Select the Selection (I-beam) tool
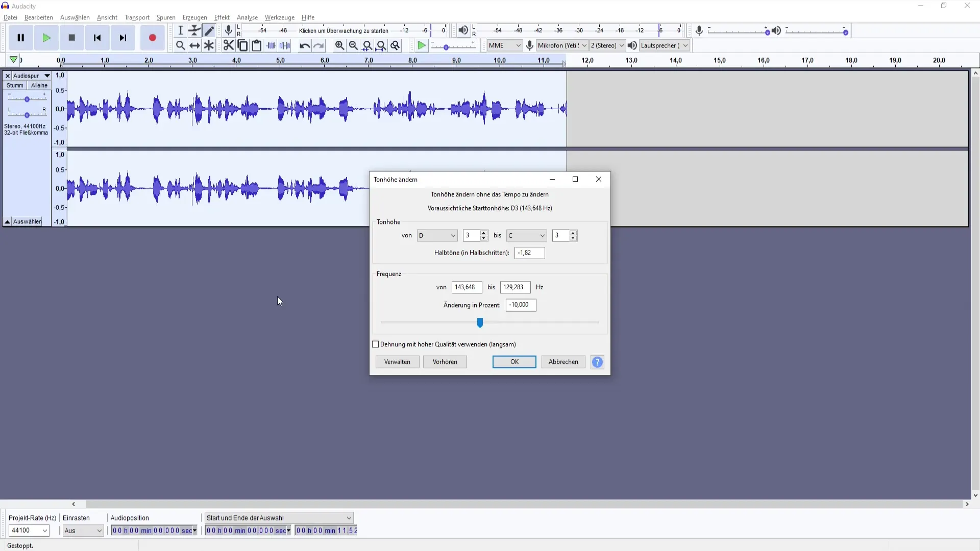This screenshot has width=980, height=551. 181,31
